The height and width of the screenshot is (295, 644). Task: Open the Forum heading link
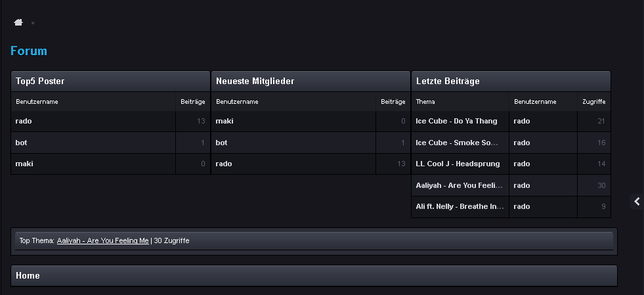(x=29, y=51)
